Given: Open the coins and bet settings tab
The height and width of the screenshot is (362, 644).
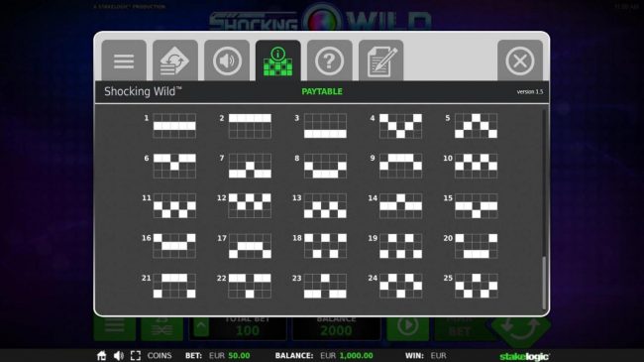Looking at the screenshot, I should (x=175, y=60).
